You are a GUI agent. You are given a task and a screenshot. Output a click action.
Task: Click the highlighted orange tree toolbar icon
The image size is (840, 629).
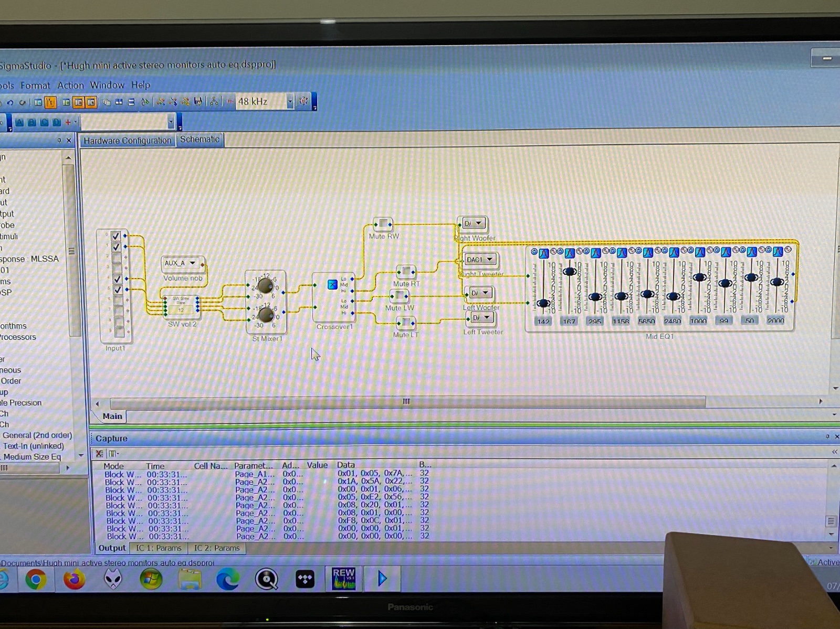pos(50,102)
